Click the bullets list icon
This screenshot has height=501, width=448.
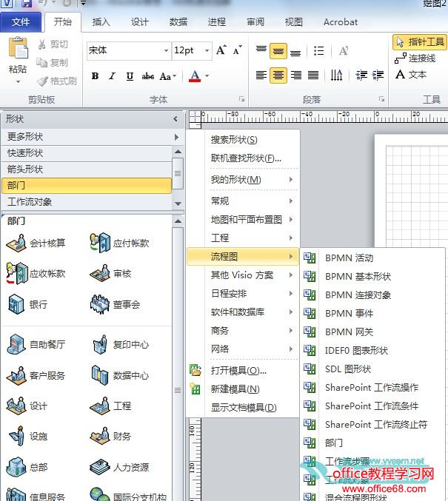[x=319, y=51]
